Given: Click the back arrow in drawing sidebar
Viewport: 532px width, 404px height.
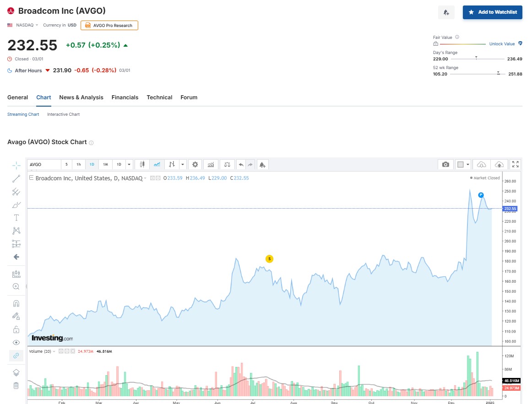Looking at the screenshot, I should [x=16, y=257].
